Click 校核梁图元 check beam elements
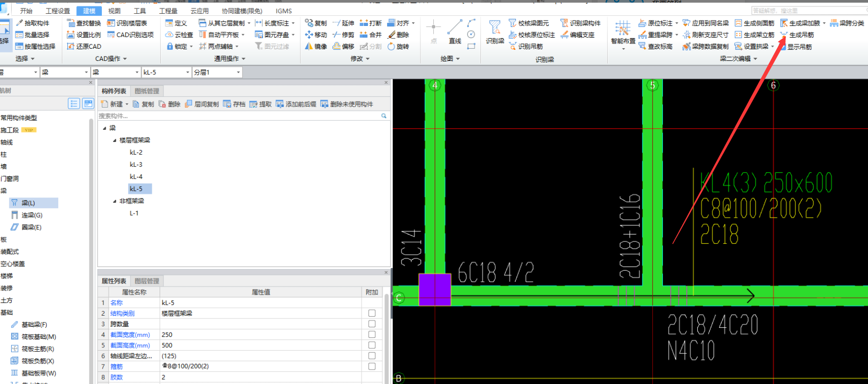 (529, 23)
